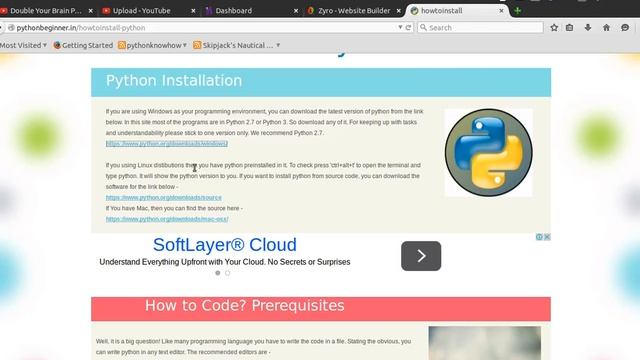Screen dimensions: 640x360
Task: Open the chat bubble toolbar icon
Action: point(625,28)
